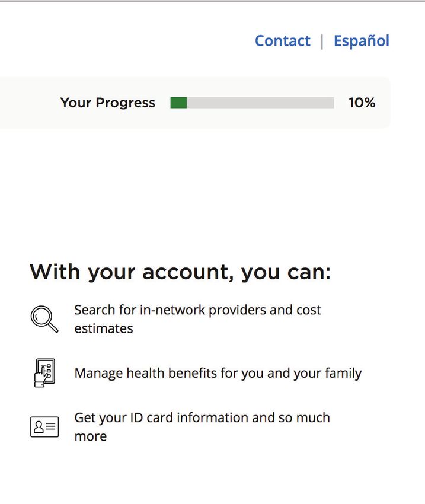This screenshot has width=425, height=504.
Task: Open the Contact link
Action: click(x=282, y=41)
